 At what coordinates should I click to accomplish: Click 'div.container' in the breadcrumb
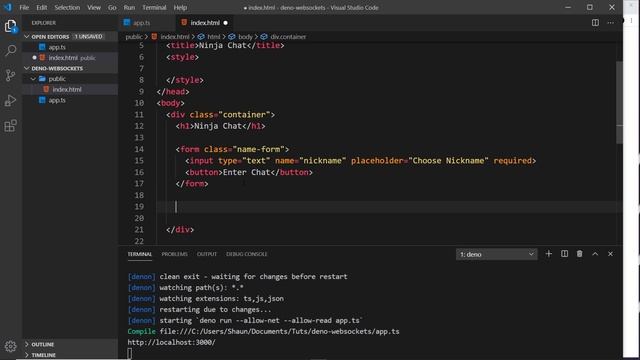click(x=288, y=37)
